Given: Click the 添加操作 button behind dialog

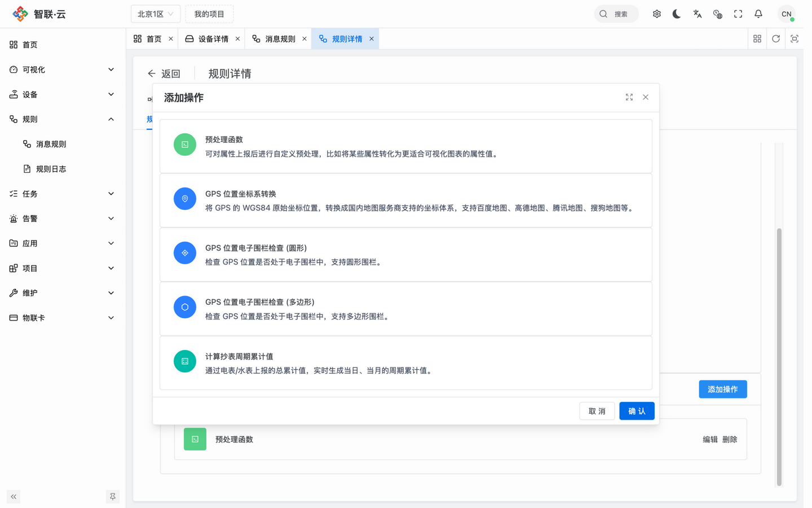Looking at the screenshot, I should click(x=723, y=389).
